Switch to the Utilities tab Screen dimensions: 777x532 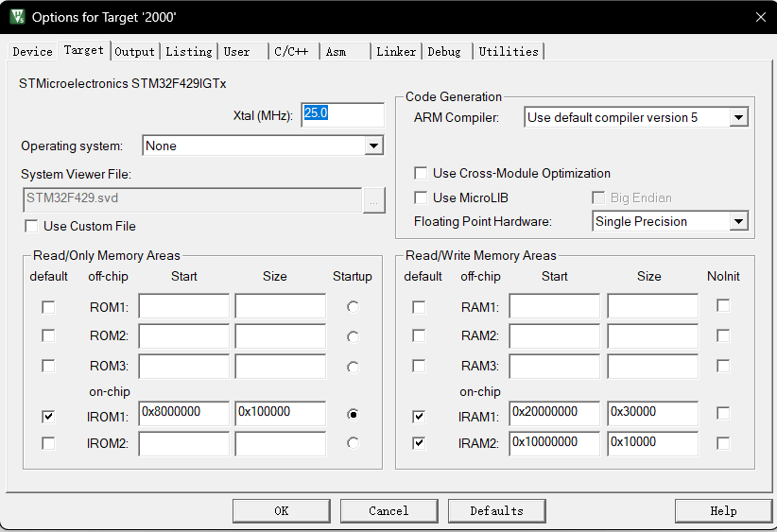point(509,52)
